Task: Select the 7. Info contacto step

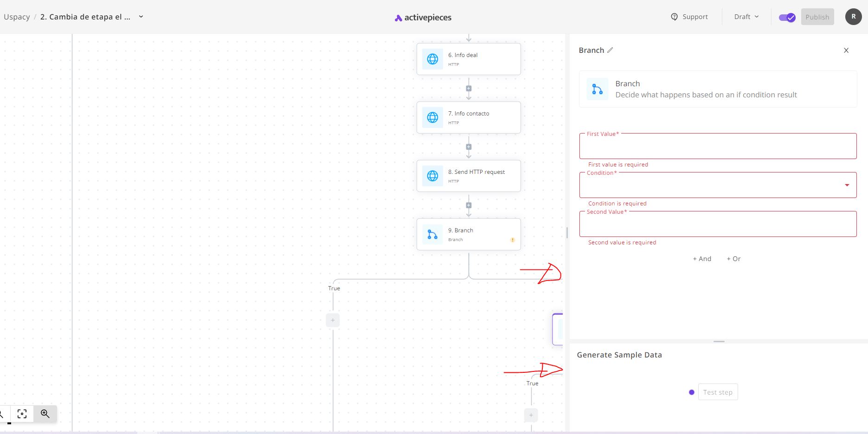Action: (x=469, y=118)
